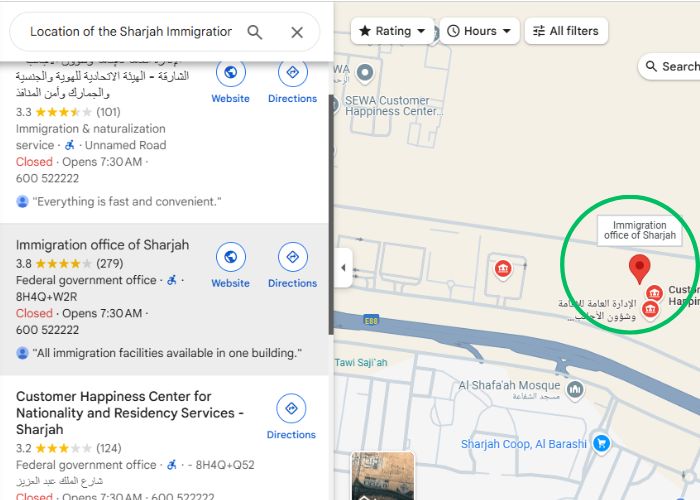
Task: Get Directions to Customer Happiness Center
Action: [x=291, y=417]
